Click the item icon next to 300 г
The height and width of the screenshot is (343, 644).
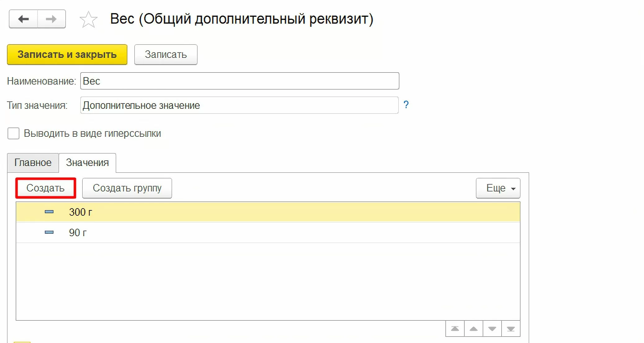pos(49,212)
